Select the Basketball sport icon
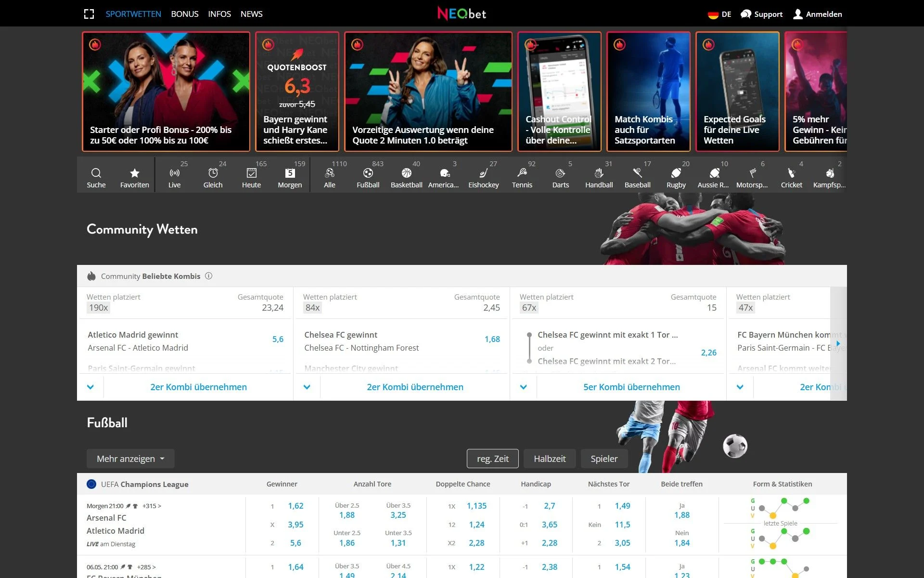The width and height of the screenshot is (924, 578). pyautogui.click(x=407, y=173)
